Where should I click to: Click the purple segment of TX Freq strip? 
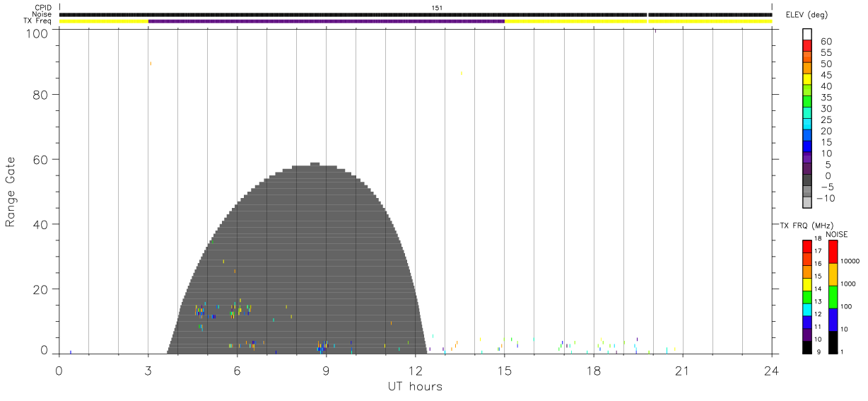(326, 21)
